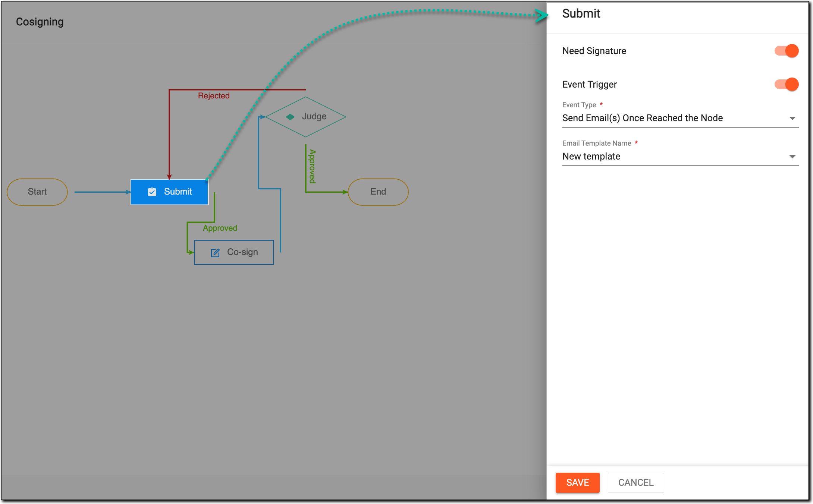Save the Submit node settings
Image resolution: width=813 pixels, height=504 pixels.
577,482
